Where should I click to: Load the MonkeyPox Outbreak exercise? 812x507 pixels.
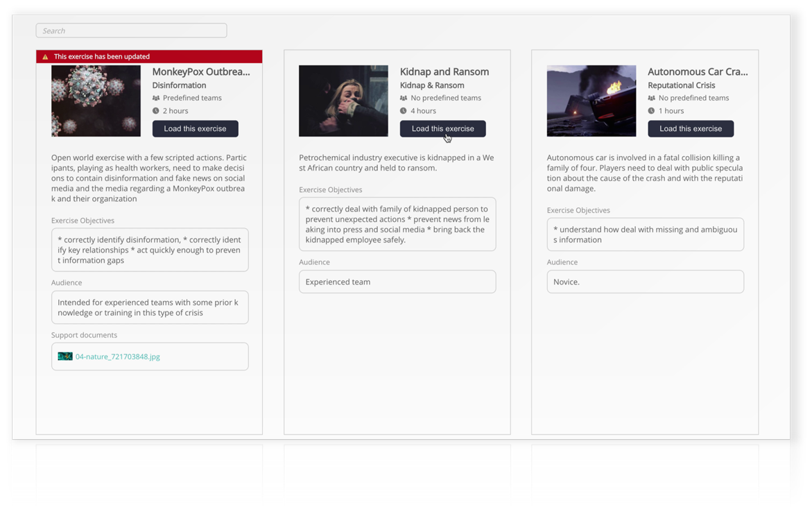[x=195, y=128]
